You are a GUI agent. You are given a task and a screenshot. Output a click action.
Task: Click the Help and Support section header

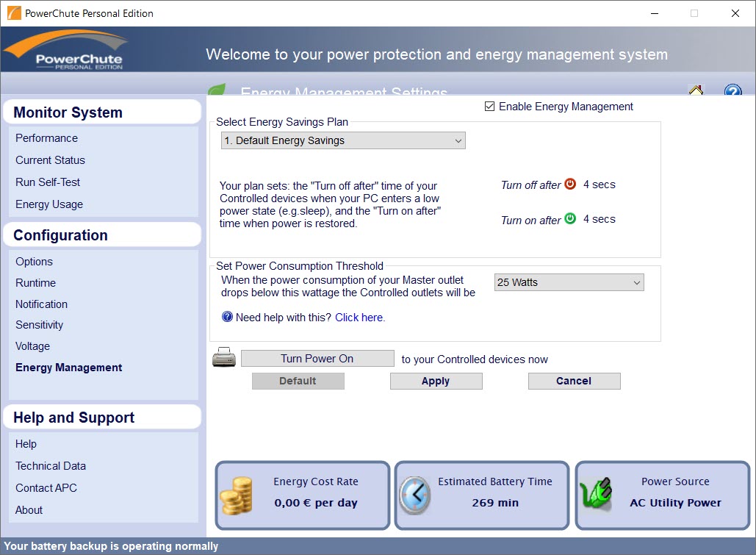[101, 418]
